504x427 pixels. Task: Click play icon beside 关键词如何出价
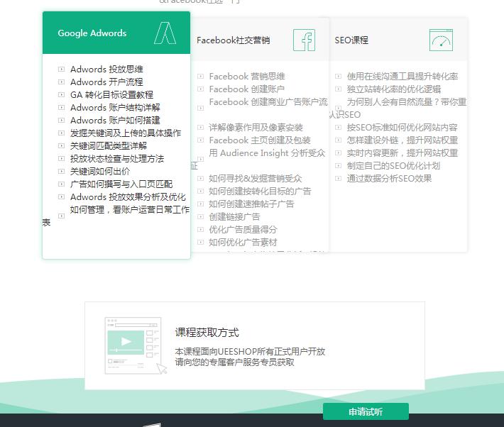click(61, 171)
